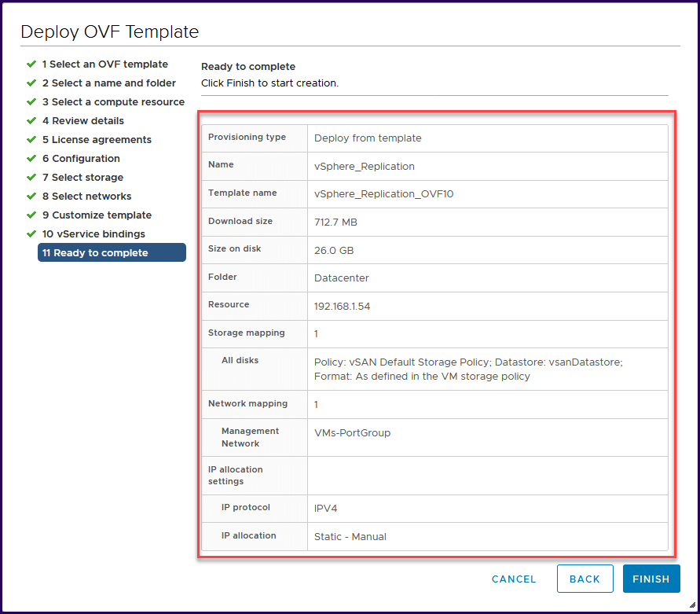Click the 'Size on disk' row label
The width and height of the screenshot is (700, 614).
pos(234,248)
